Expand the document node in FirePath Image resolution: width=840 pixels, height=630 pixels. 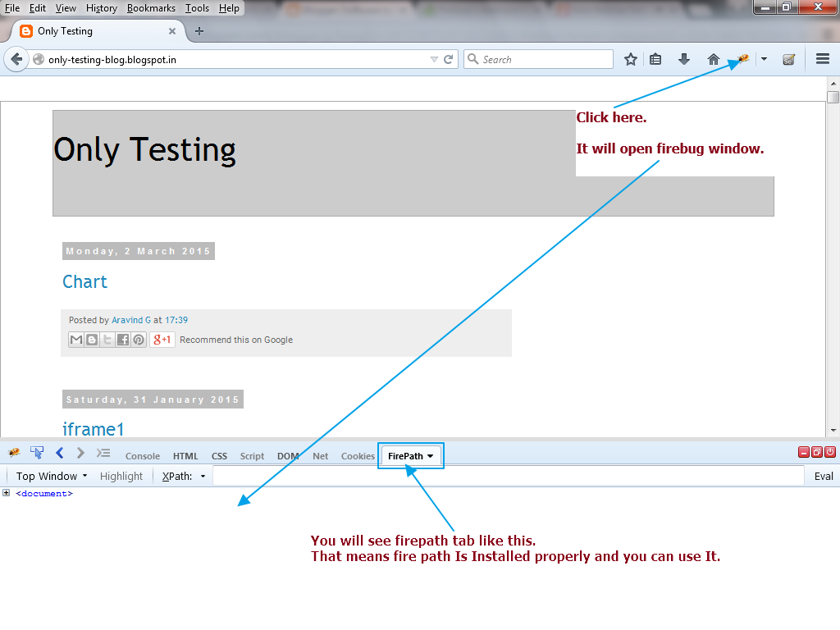pos(7,493)
